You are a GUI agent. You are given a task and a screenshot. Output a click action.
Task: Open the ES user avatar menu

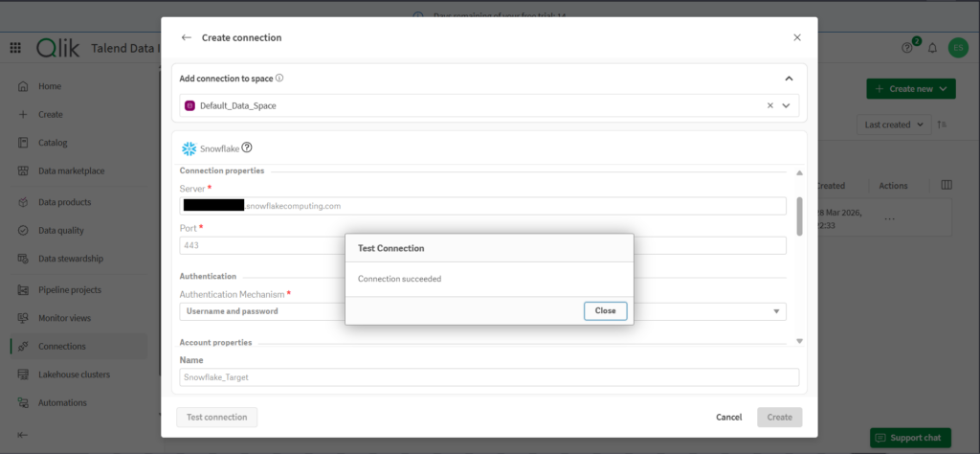958,48
